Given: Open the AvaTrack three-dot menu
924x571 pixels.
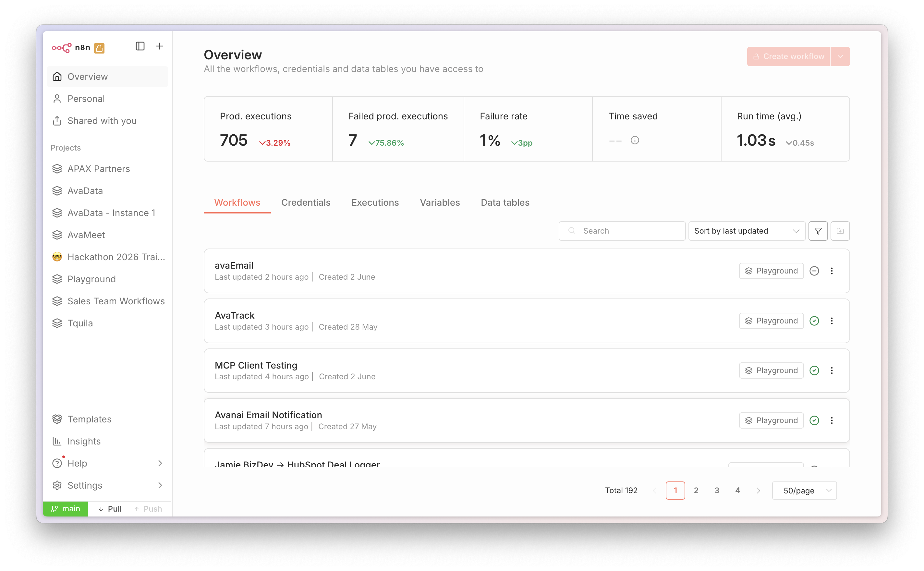Looking at the screenshot, I should [832, 321].
